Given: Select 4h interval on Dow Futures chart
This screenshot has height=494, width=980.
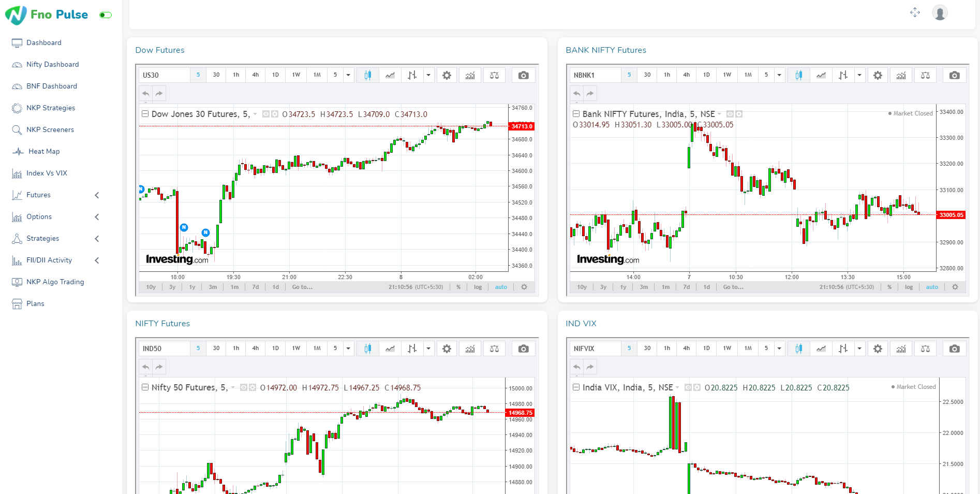Looking at the screenshot, I should click(x=256, y=75).
